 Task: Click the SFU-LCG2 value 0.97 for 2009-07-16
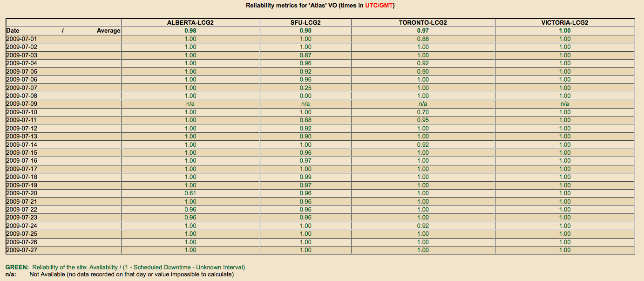(305, 161)
